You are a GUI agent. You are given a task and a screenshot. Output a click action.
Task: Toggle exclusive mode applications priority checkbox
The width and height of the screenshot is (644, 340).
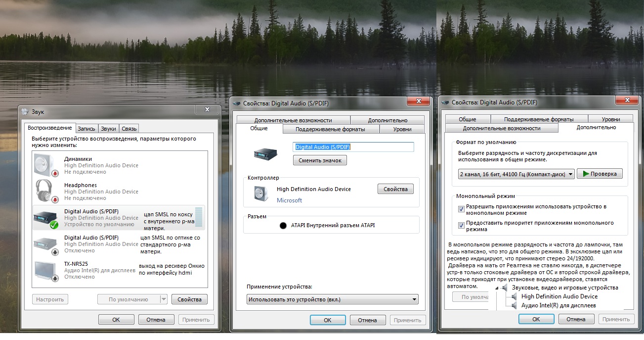click(x=461, y=226)
